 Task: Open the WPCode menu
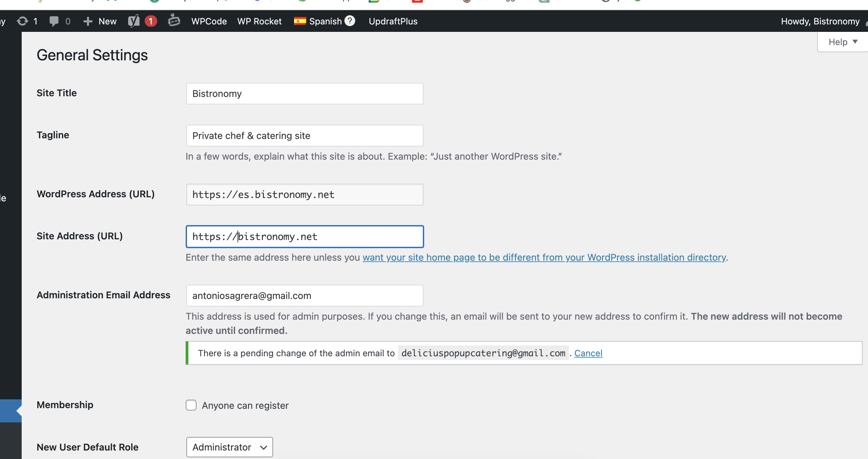pyautogui.click(x=209, y=21)
